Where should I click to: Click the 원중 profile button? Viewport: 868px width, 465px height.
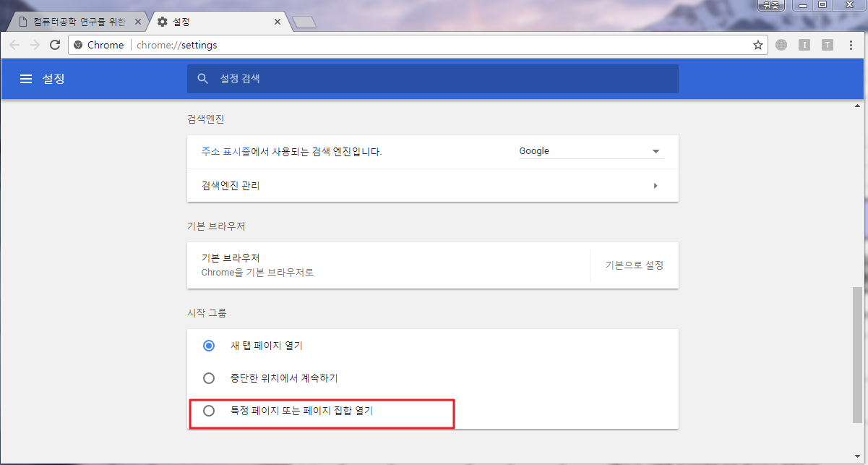(770, 6)
